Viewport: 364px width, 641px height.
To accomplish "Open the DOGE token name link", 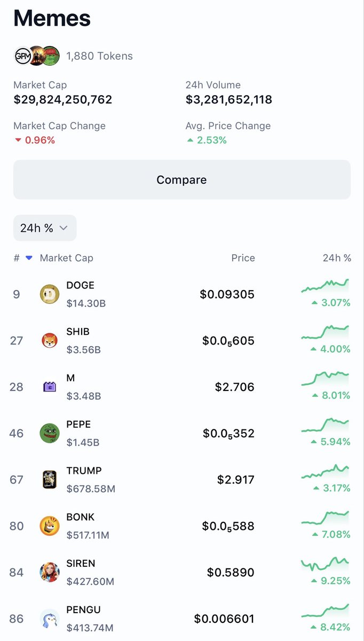I will (x=80, y=285).
